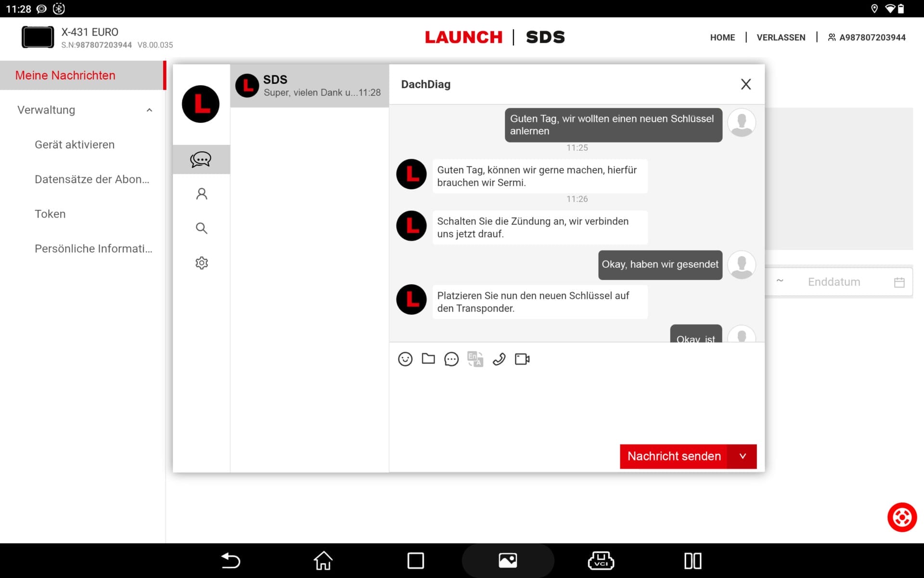Open the Token menu item
The height and width of the screenshot is (578, 924).
coord(50,214)
